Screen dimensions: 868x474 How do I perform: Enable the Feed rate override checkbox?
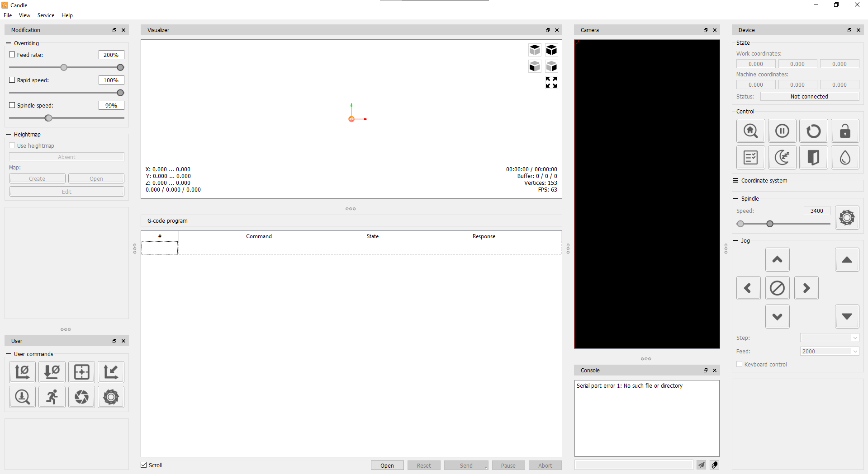(x=12, y=55)
